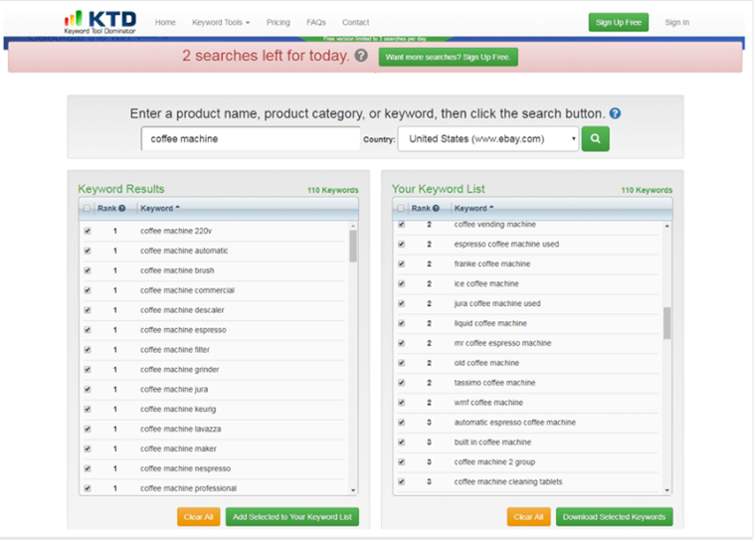Uncheck coffee machine descaler
Viewport: 756px width, 540px height.
tap(88, 310)
